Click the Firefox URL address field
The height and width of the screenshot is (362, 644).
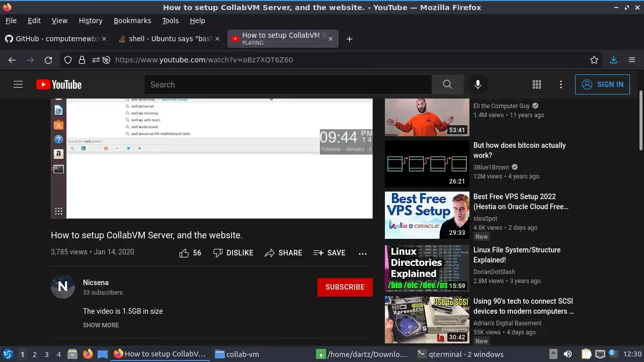(x=347, y=60)
